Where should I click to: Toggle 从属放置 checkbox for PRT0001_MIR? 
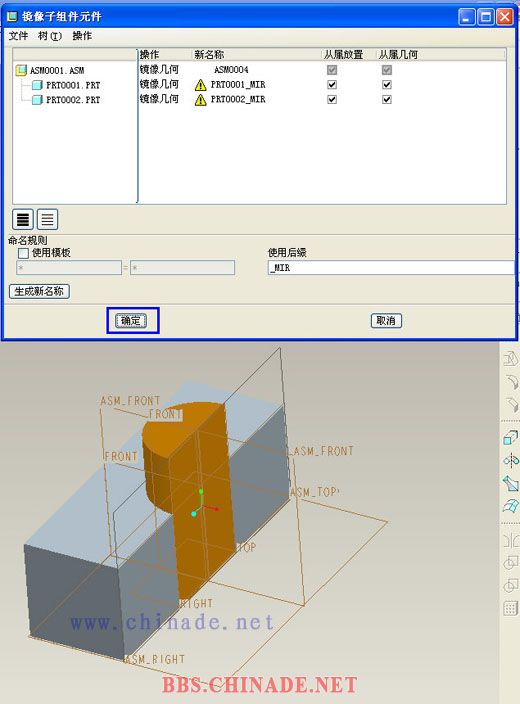pyautogui.click(x=332, y=85)
